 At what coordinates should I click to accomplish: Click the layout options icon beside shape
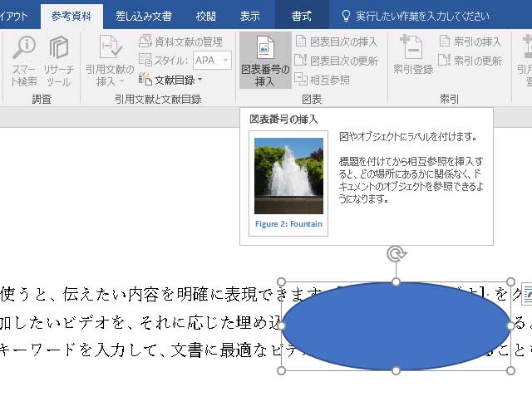pyautogui.click(x=526, y=291)
